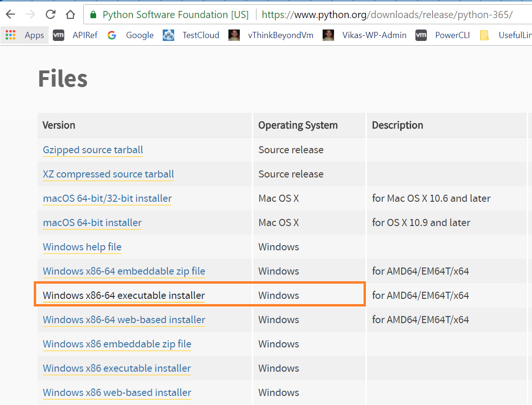This screenshot has height=405, width=532.
Task: Select 'Mac OS X' in macOS 64-bit/32-bit installer row
Action: [x=278, y=198]
